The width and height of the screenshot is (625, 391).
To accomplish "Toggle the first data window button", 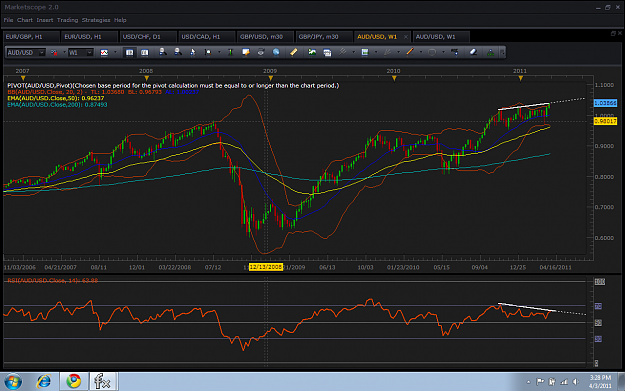I will coord(130,52).
